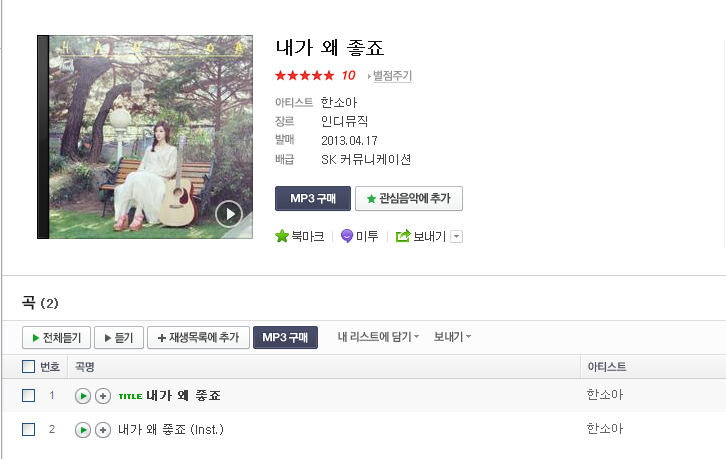The width and height of the screenshot is (726, 459).
Task: Check the checkbox for track 1
Action: pos(28,396)
